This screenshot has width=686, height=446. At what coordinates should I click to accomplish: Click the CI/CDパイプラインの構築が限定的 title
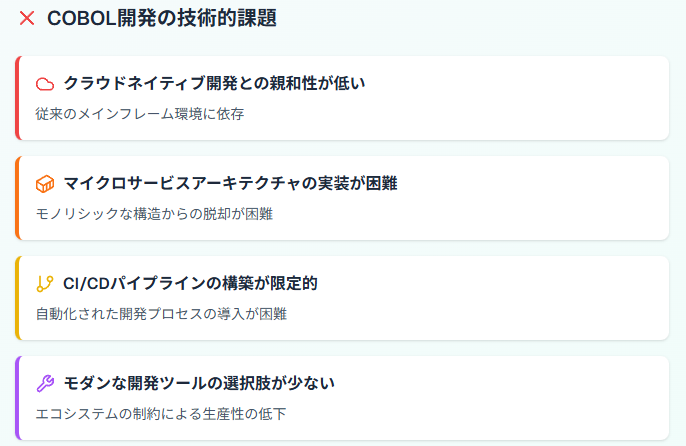coord(190,283)
